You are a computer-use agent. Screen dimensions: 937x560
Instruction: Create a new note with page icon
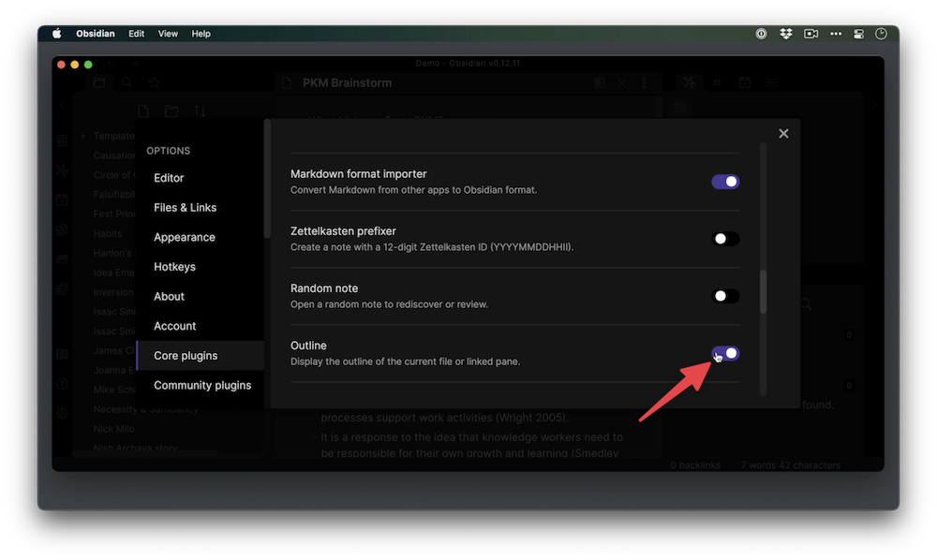click(x=143, y=111)
